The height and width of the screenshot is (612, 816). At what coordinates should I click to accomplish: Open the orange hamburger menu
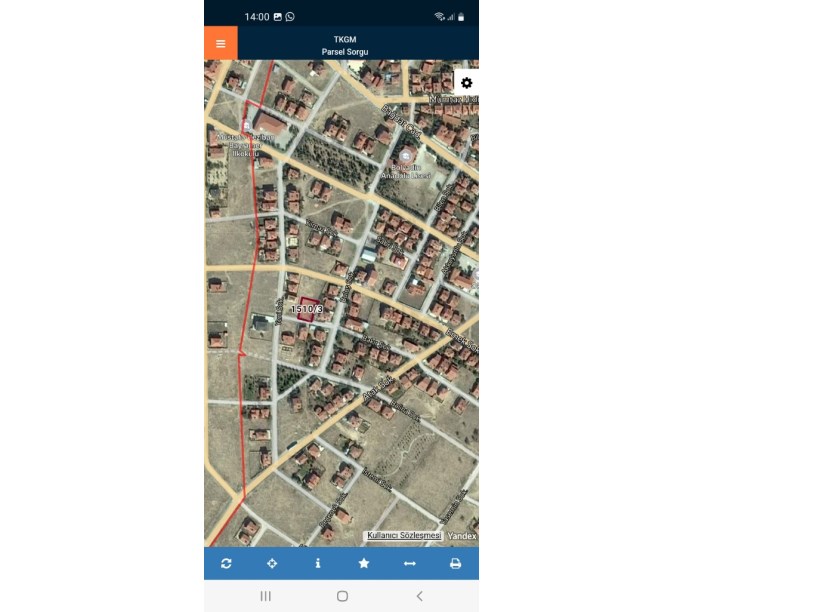(x=221, y=43)
